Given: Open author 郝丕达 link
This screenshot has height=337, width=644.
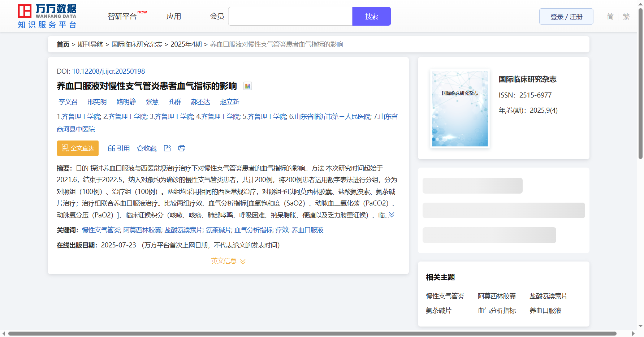Looking at the screenshot, I should point(200,102).
